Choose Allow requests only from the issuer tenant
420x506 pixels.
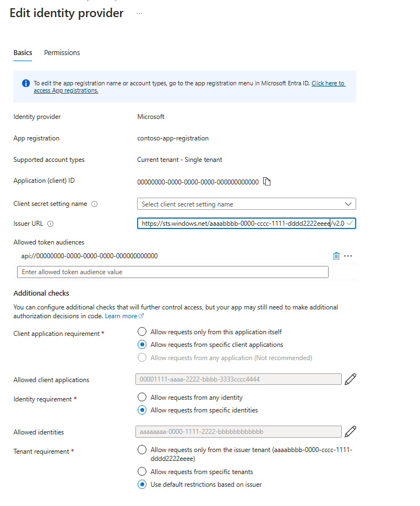coord(142,449)
